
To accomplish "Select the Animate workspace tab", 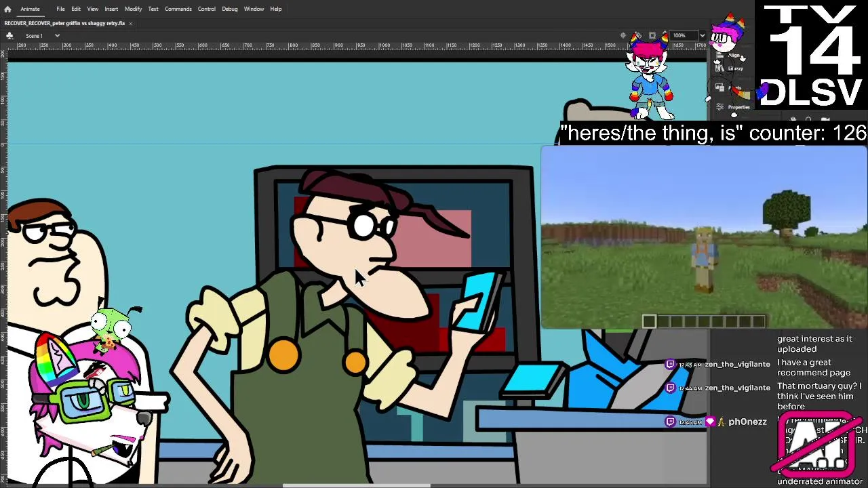I will pyautogui.click(x=30, y=9).
